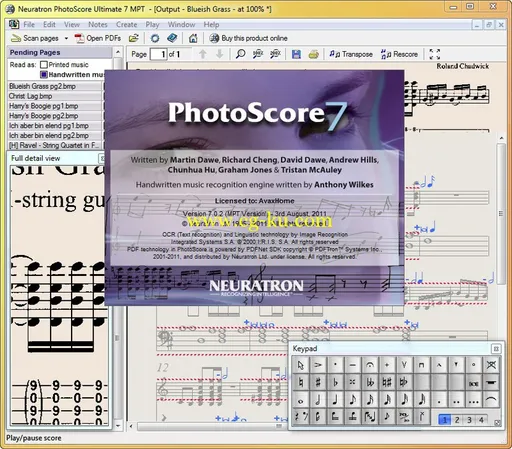Screen dimensions: 512x449
Task: Open the Create menu
Action: 126,24
